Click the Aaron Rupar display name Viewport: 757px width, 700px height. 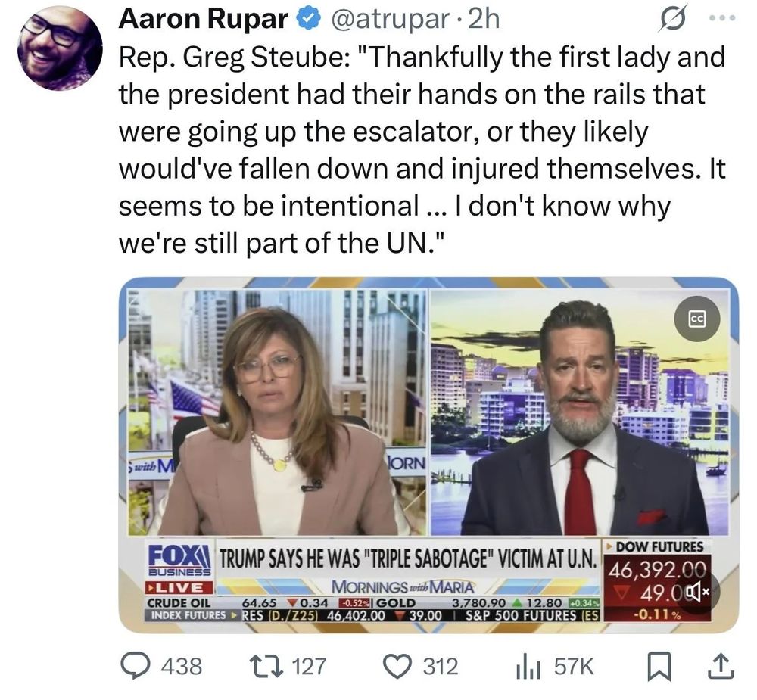pyautogui.click(x=203, y=20)
